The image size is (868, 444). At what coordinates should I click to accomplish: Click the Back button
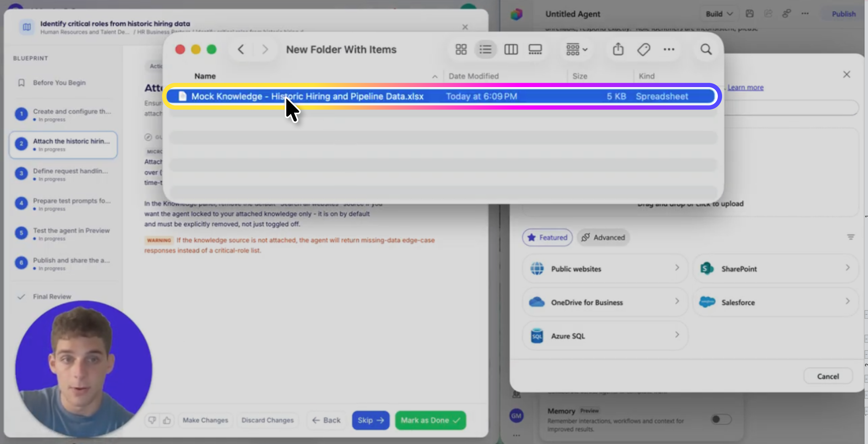tap(326, 420)
